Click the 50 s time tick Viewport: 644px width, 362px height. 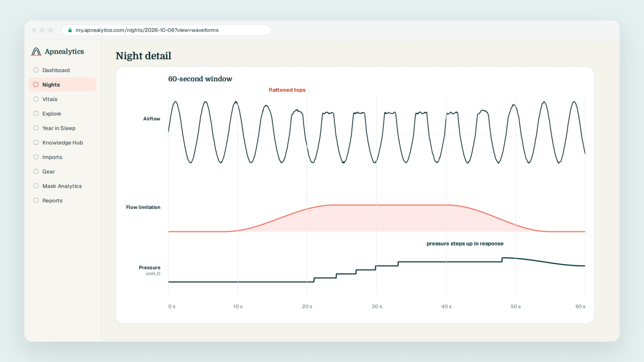516,306
